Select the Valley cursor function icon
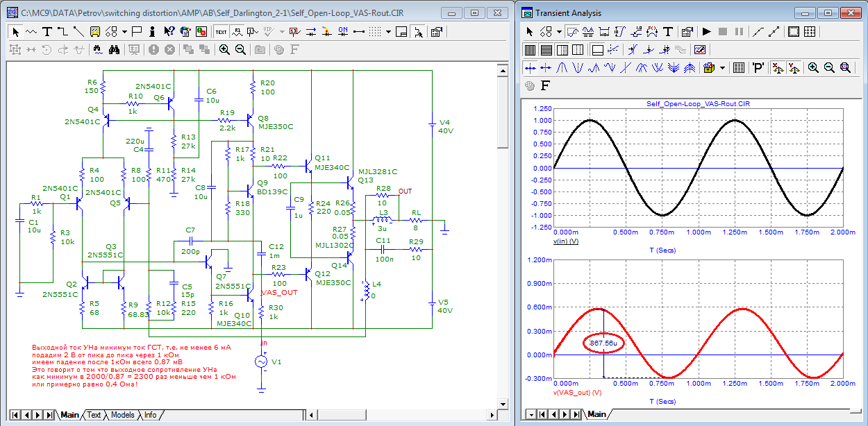The image size is (868, 426). pyautogui.click(x=578, y=67)
